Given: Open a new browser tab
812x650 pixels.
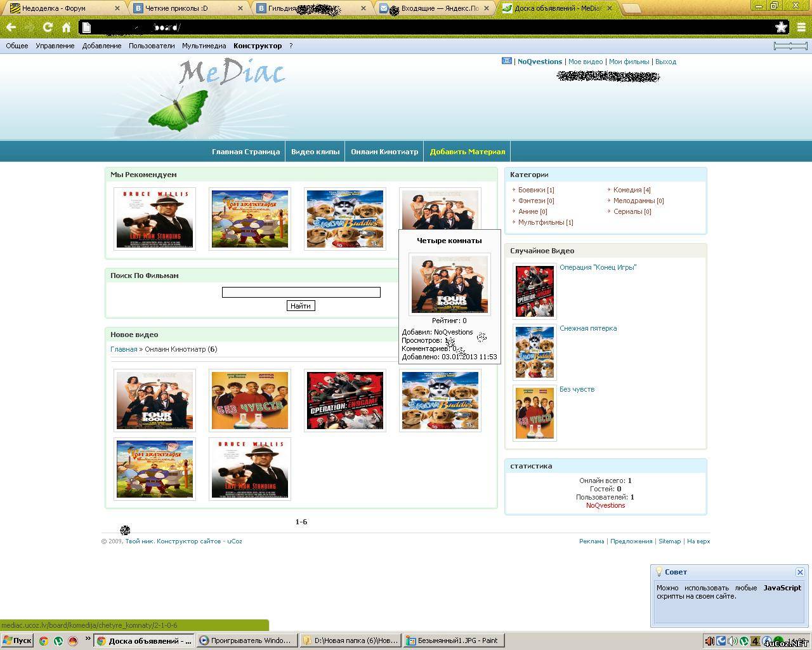Looking at the screenshot, I should click(x=631, y=8).
